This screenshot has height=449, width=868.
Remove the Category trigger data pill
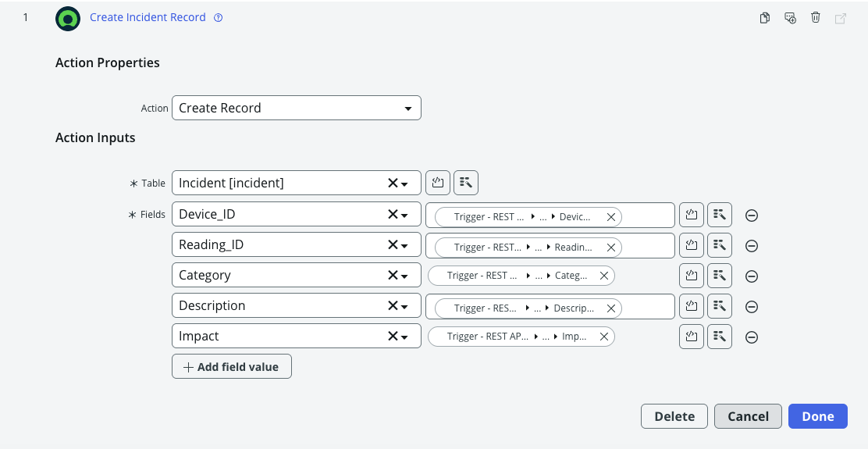point(604,275)
